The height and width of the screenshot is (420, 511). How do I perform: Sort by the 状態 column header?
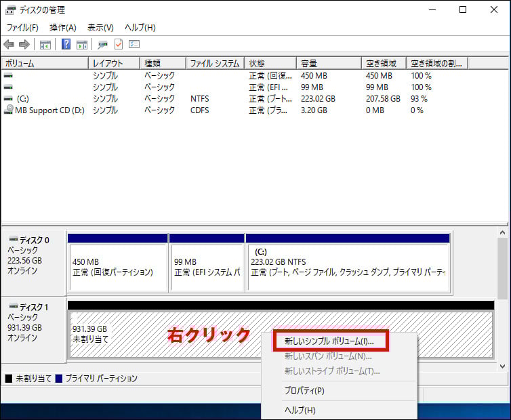tap(271, 63)
